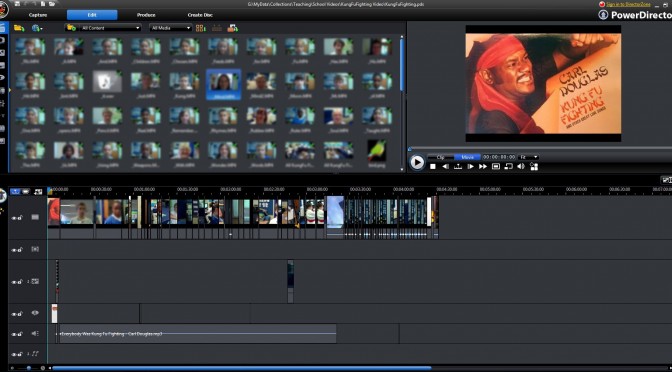Click the library thumbnail view icon
This screenshot has height=372, width=672.
(201, 28)
